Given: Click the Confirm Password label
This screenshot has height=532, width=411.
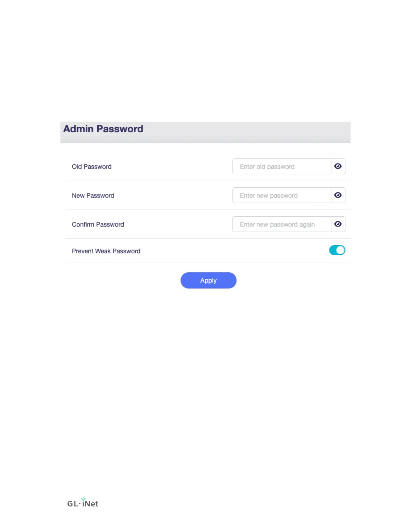Looking at the screenshot, I should click(98, 224).
